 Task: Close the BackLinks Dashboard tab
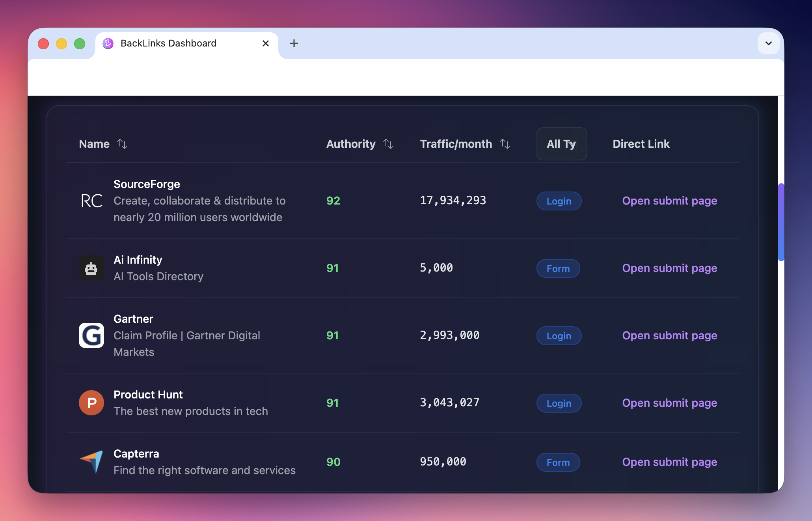[x=266, y=43]
